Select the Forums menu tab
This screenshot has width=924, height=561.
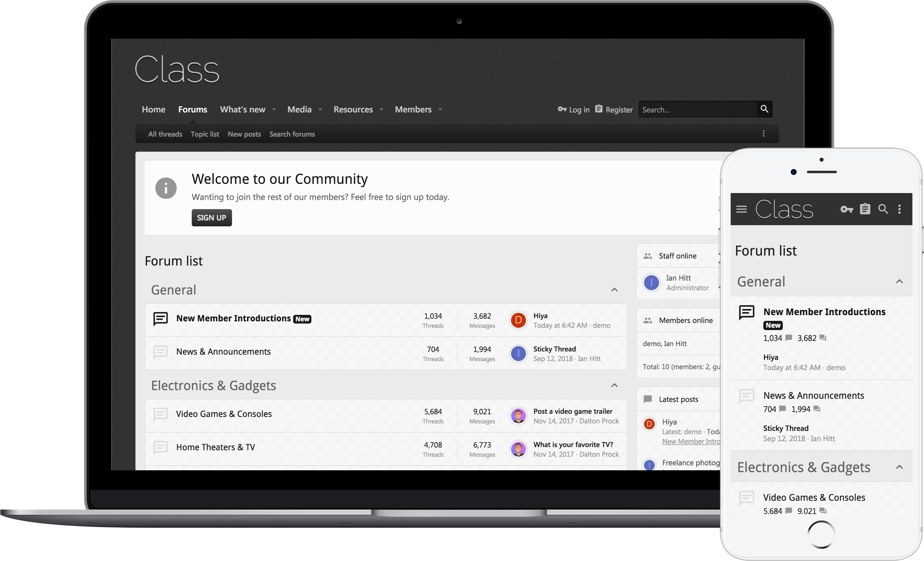point(193,109)
